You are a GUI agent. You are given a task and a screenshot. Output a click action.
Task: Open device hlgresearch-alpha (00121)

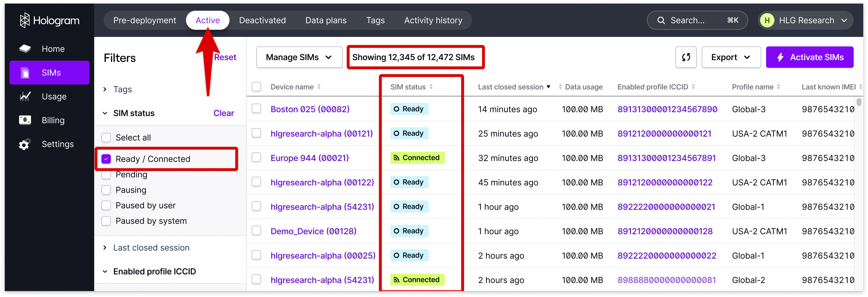[x=321, y=134]
